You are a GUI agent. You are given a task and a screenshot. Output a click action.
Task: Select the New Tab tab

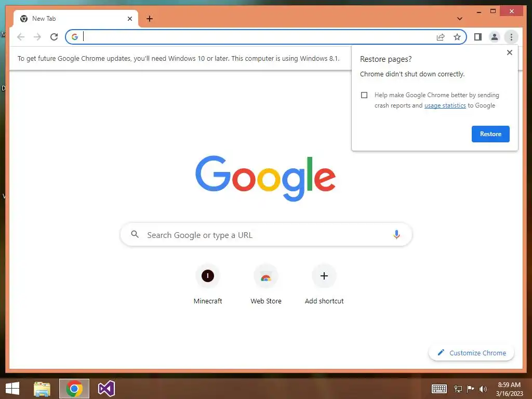76,19
